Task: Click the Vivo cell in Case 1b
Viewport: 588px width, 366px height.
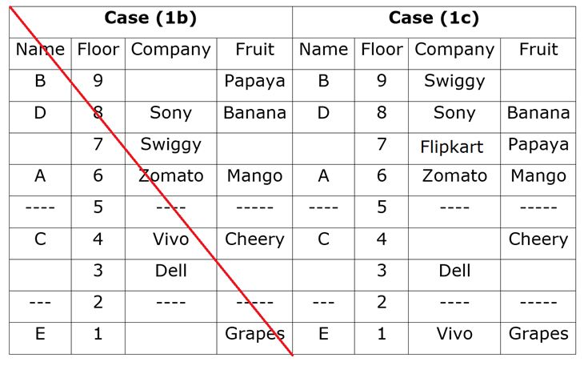Action: pos(170,239)
